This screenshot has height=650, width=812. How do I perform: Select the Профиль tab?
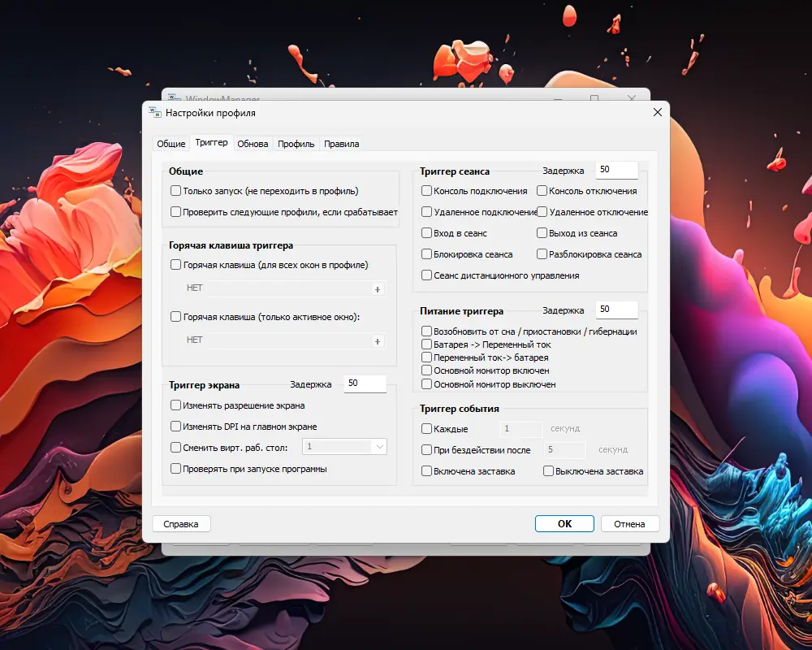295,144
